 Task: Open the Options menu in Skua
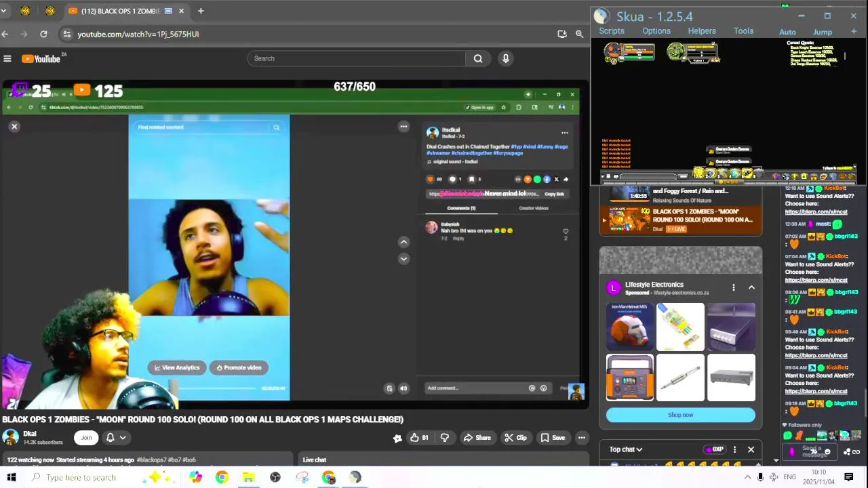click(656, 31)
